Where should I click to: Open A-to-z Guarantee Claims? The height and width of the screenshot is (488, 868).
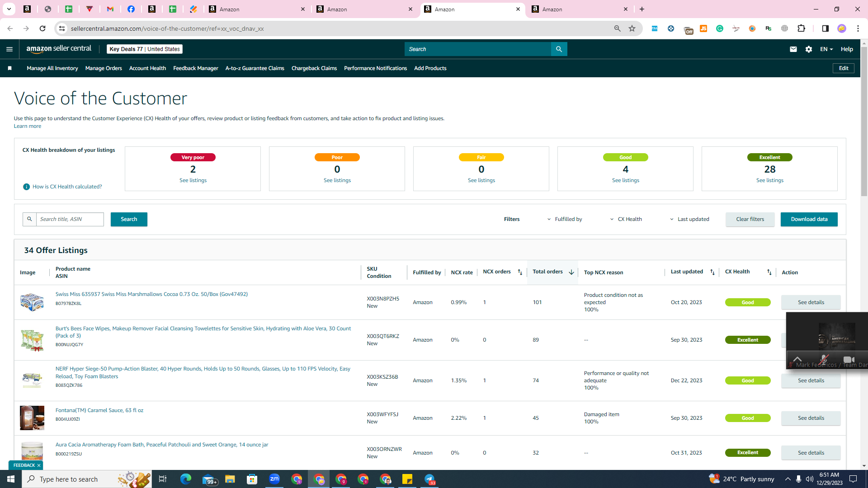pos(255,68)
